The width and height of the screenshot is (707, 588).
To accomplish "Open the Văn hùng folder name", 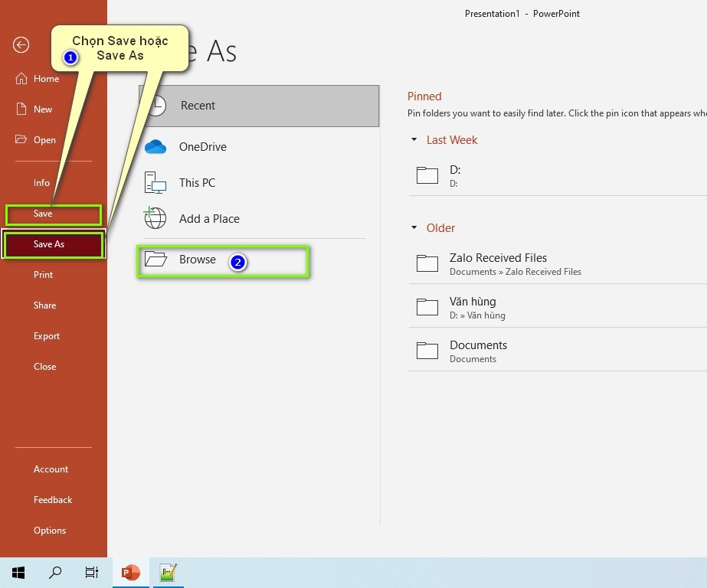I will pos(473,302).
